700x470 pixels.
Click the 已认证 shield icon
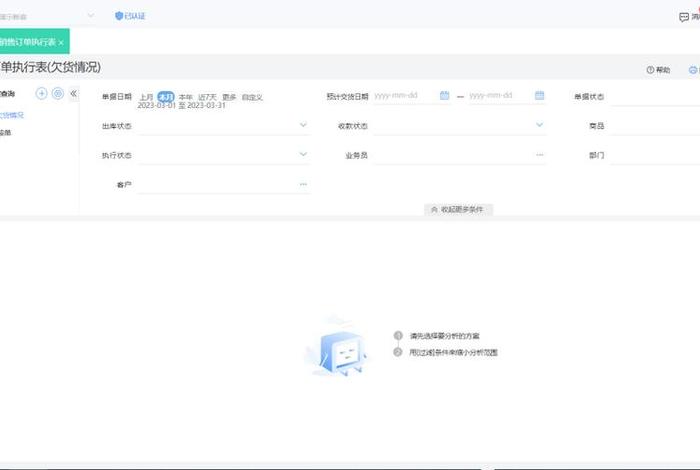coord(119,16)
